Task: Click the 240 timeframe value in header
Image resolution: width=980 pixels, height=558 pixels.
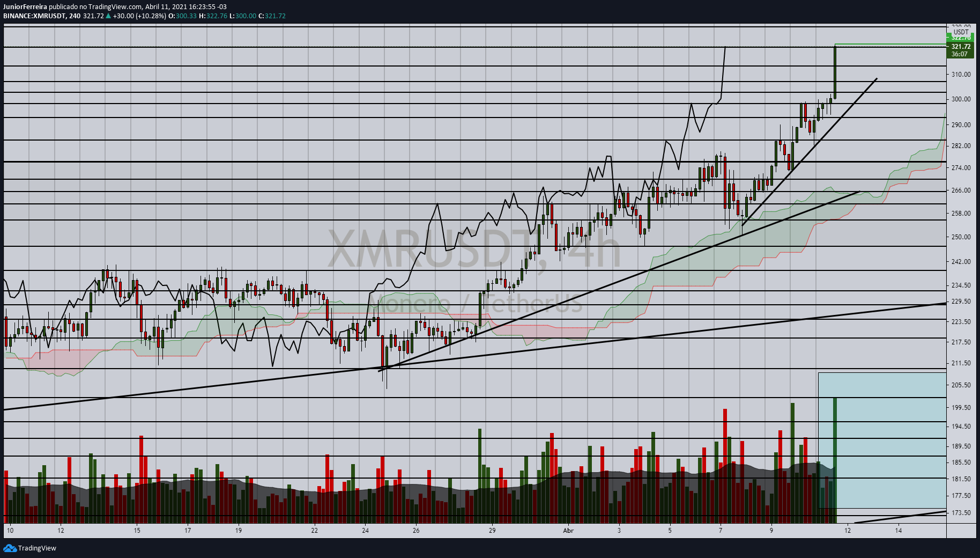Action: pyautogui.click(x=75, y=16)
